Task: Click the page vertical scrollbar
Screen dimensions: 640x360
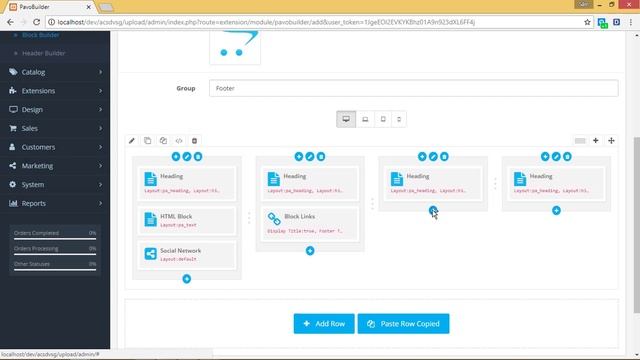Action: click(x=636, y=224)
